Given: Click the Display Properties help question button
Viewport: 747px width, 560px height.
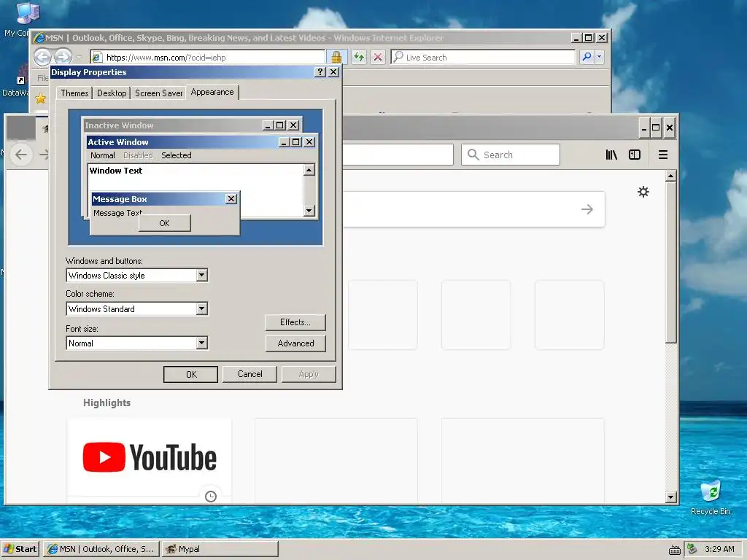Looking at the screenshot, I should tap(320, 72).
